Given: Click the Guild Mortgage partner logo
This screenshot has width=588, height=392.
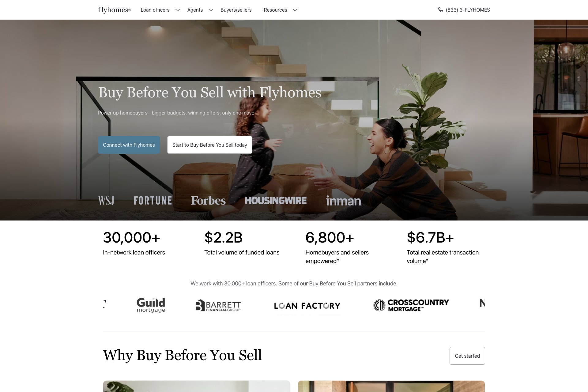Looking at the screenshot, I should [x=151, y=305].
